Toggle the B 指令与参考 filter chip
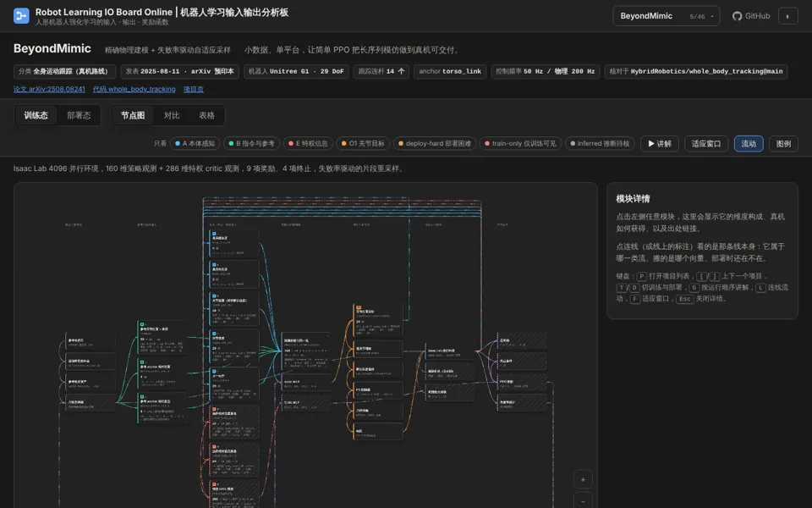 [x=252, y=144]
